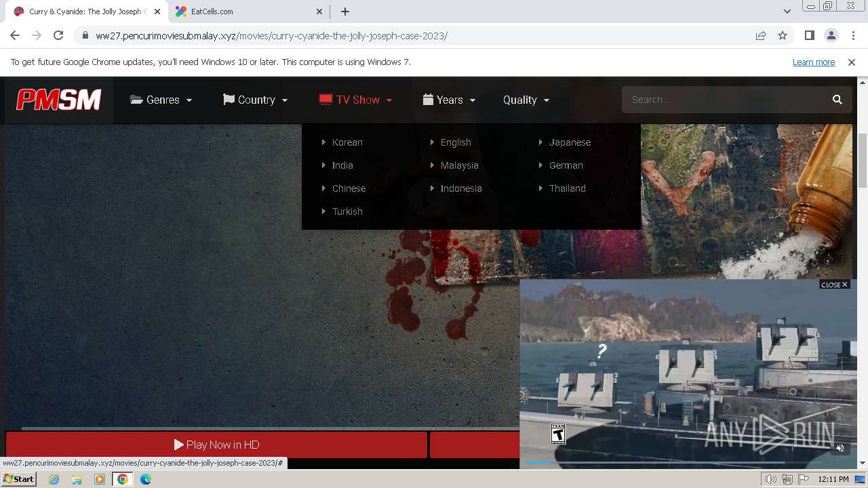Viewport: 868px width, 488px height.
Task: Close the floating video ad
Action: [x=834, y=285]
